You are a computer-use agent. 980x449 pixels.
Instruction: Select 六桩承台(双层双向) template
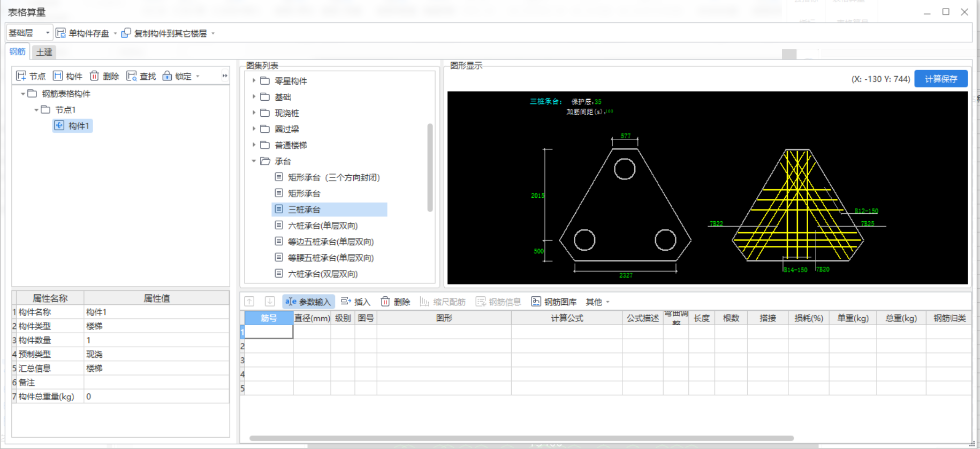[x=323, y=274]
